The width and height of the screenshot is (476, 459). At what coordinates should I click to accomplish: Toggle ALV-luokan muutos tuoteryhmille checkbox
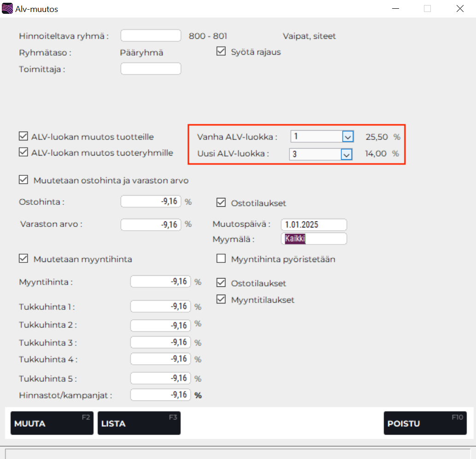click(x=24, y=152)
